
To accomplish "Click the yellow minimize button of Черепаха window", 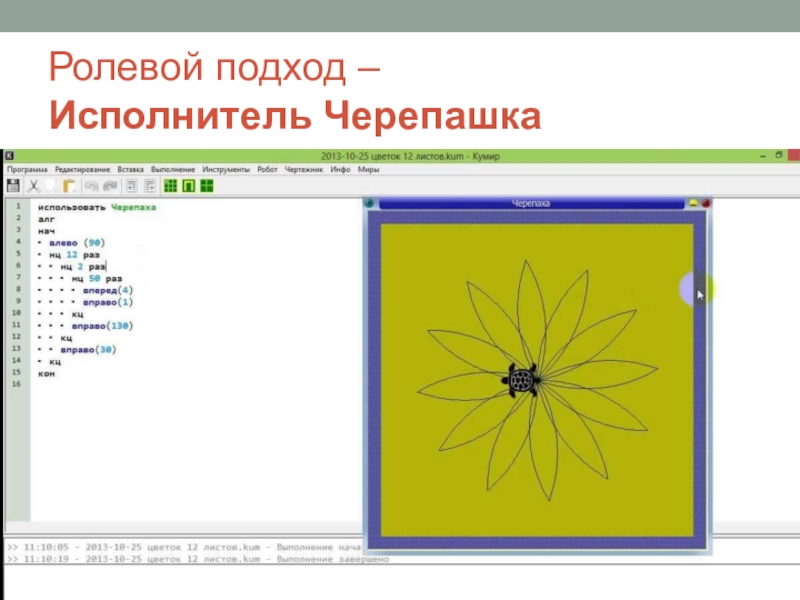I will 693,204.
